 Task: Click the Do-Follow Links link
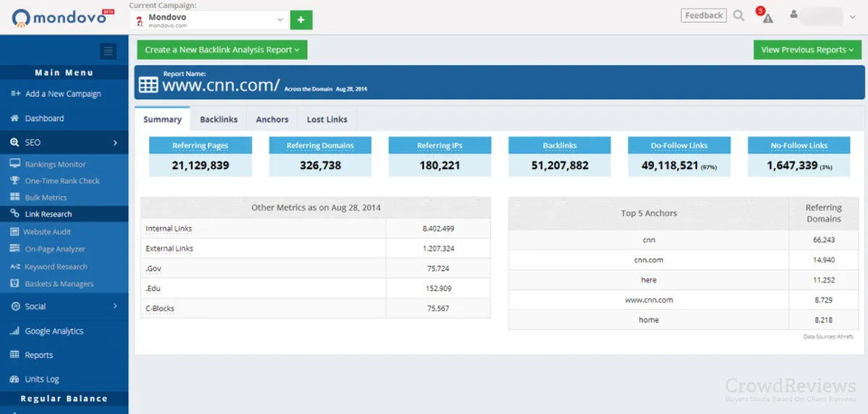[679, 145]
